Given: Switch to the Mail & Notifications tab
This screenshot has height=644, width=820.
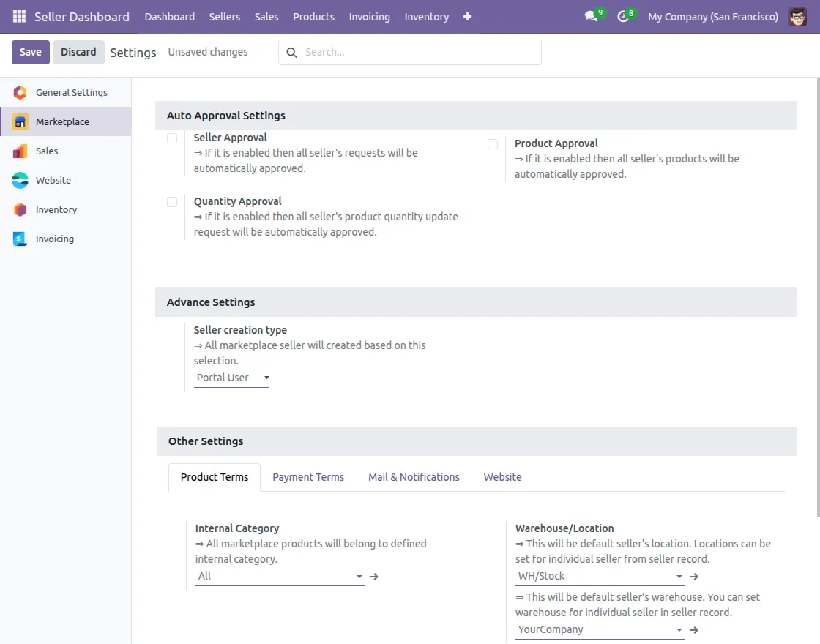Looking at the screenshot, I should 414,477.
